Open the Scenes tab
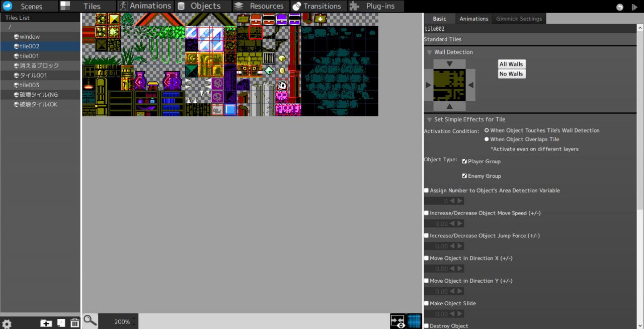This screenshot has width=644, height=329. (29, 6)
